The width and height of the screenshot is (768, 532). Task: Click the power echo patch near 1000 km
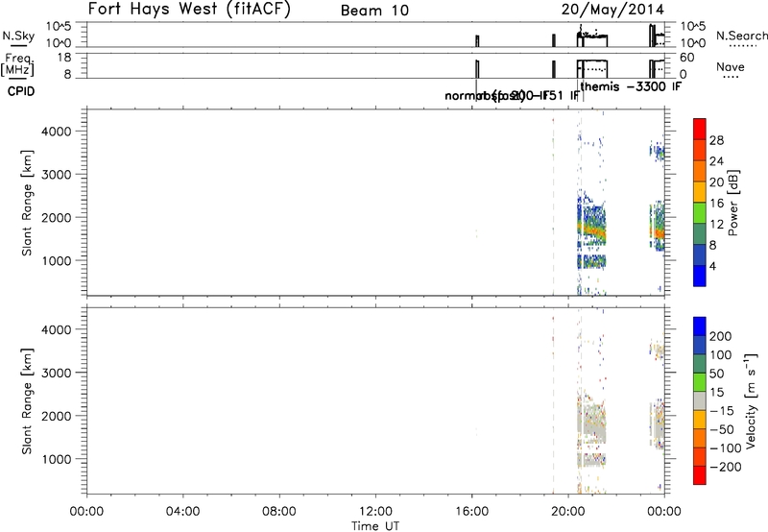click(x=591, y=261)
